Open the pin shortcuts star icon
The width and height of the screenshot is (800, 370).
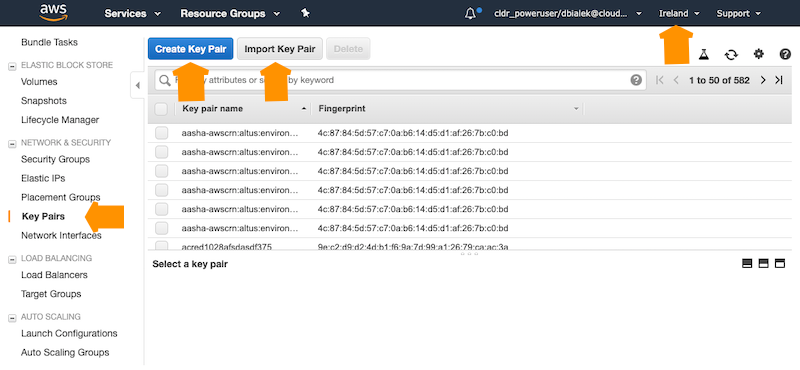(x=305, y=13)
